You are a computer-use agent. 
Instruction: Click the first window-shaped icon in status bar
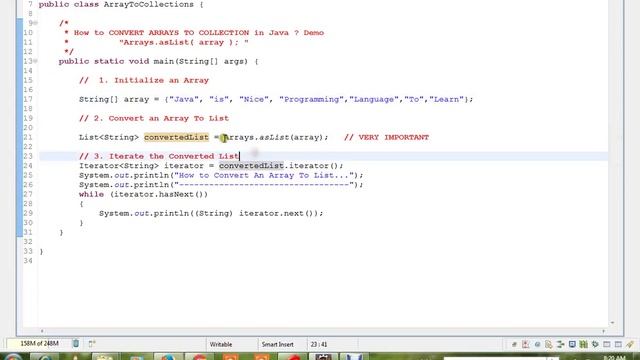click(607, 344)
